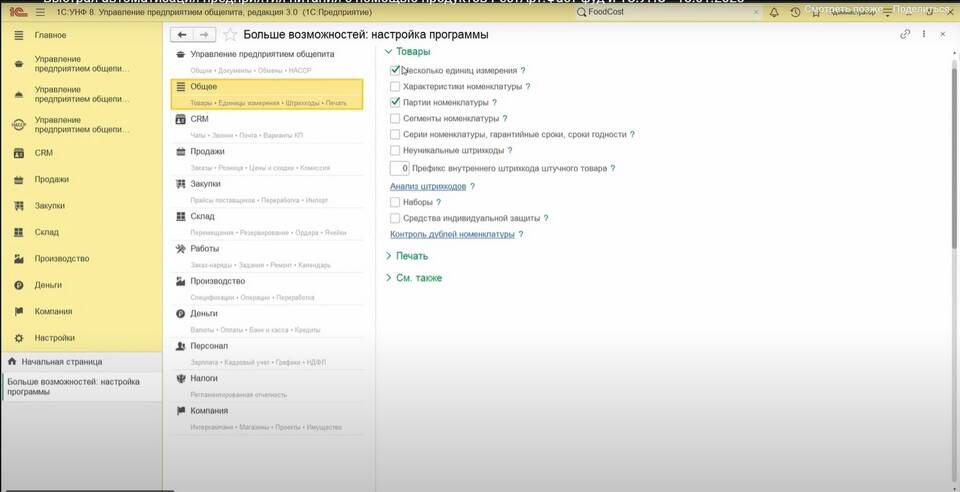
Task: Open Производство section in left sidebar
Action: click(x=82, y=258)
